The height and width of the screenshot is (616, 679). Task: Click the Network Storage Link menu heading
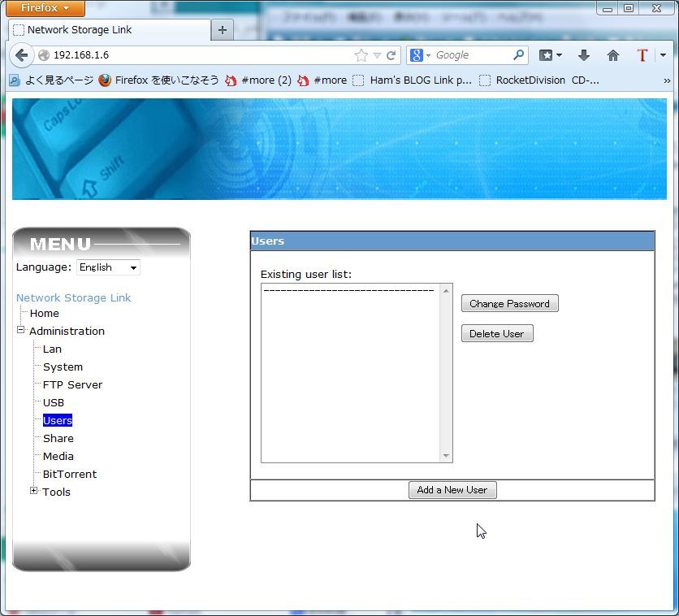[73, 297]
